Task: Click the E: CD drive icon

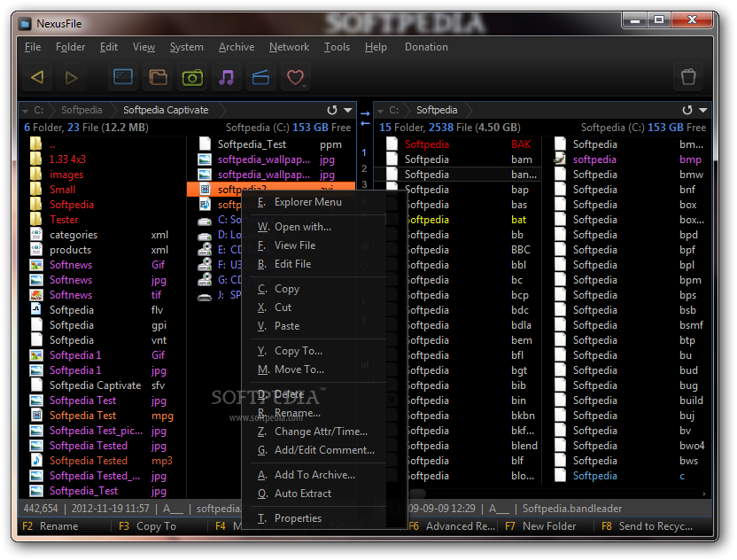Action: 205,250
